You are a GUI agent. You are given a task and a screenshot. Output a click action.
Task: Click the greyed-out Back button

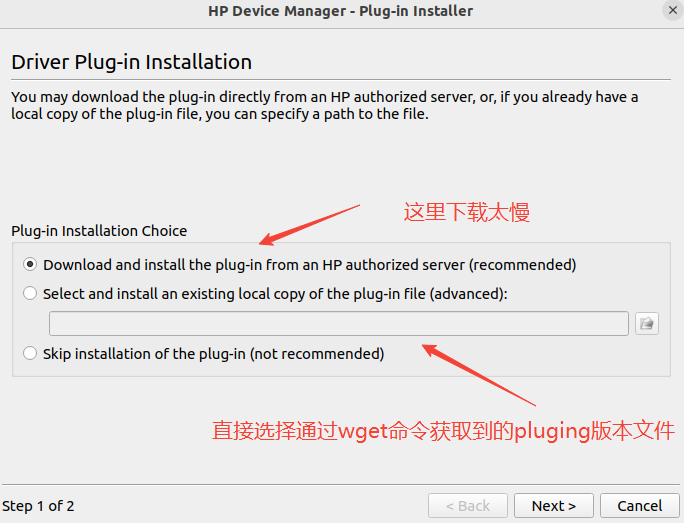click(468, 506)
